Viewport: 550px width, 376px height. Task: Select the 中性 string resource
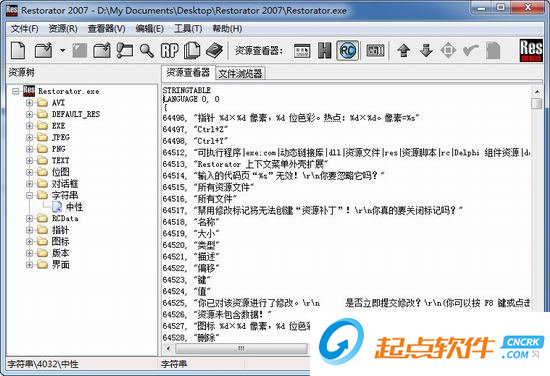pos(75,207)
